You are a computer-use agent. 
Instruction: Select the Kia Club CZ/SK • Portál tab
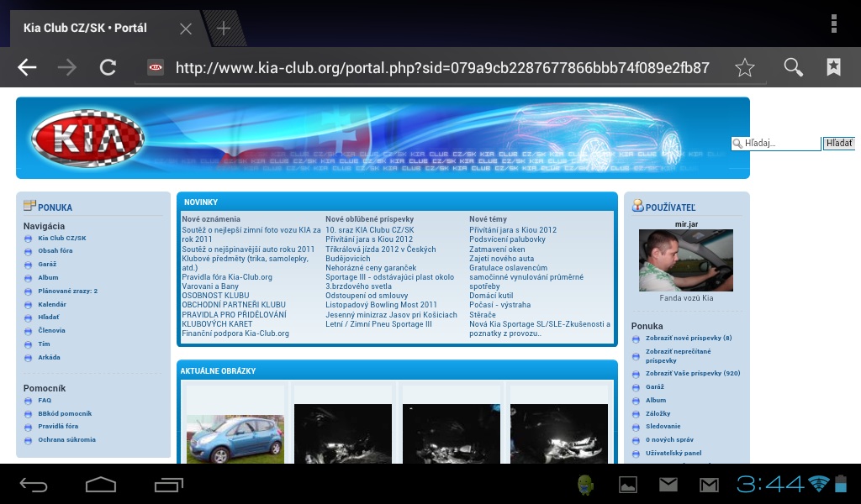pos(85,28)
